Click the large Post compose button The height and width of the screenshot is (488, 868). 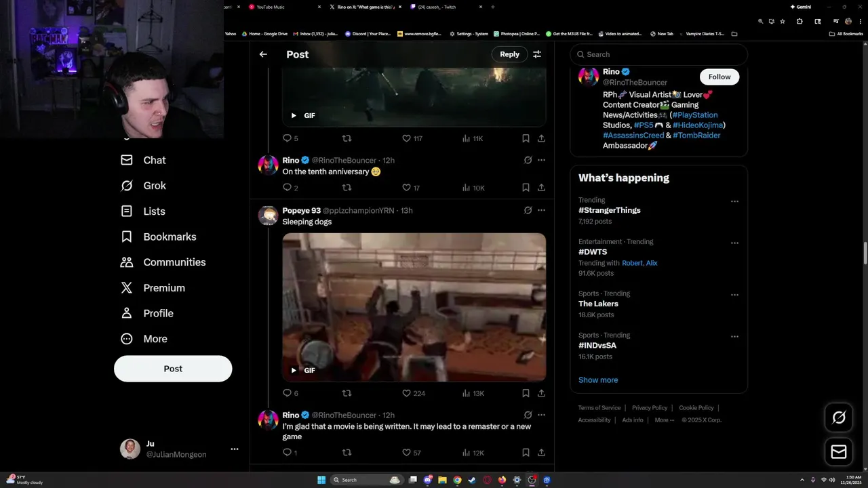[173, 369]
